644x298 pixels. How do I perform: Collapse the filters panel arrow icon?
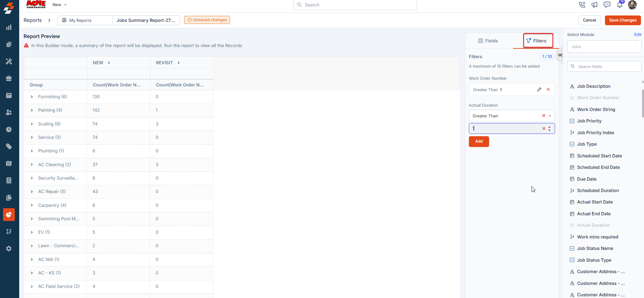pos(560,55)
